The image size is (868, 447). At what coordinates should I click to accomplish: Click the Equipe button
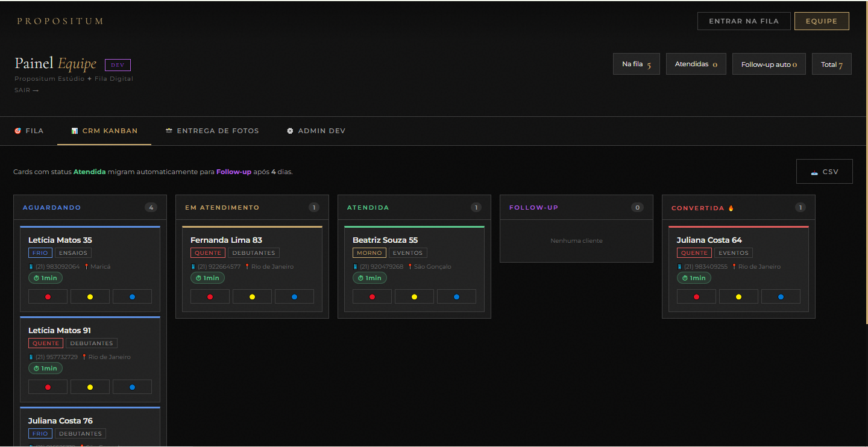(x=822, y=21)
